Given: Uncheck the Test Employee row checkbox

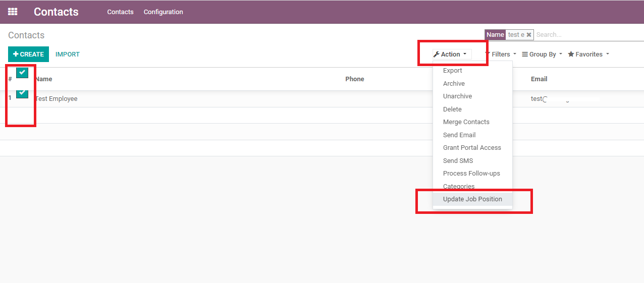Looking at the screenshot, I should [x=22, y=93].
